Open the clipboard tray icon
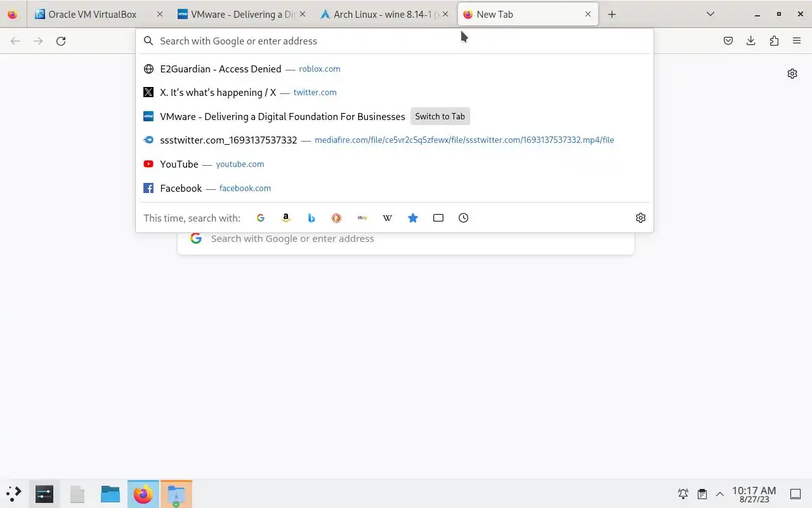The image size is (812, 508). tap(702, 493)
